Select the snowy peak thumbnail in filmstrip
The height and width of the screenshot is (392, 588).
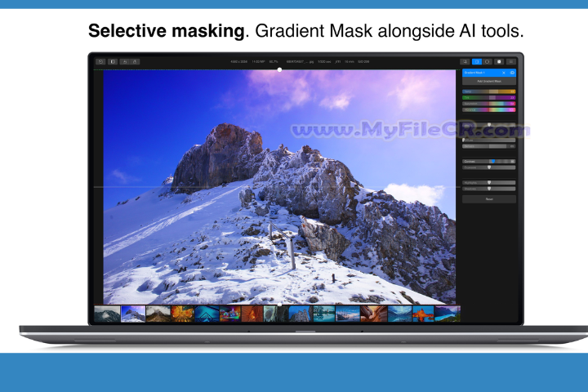133,314
